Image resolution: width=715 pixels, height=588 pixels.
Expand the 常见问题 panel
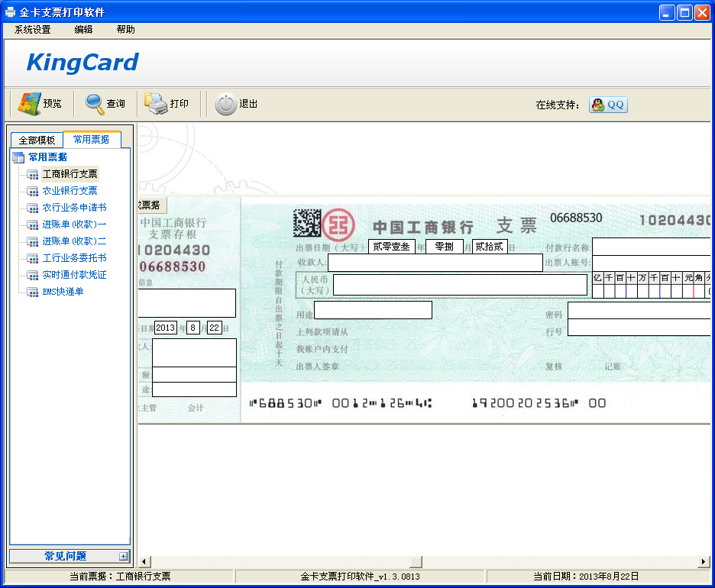pos(124,557)
